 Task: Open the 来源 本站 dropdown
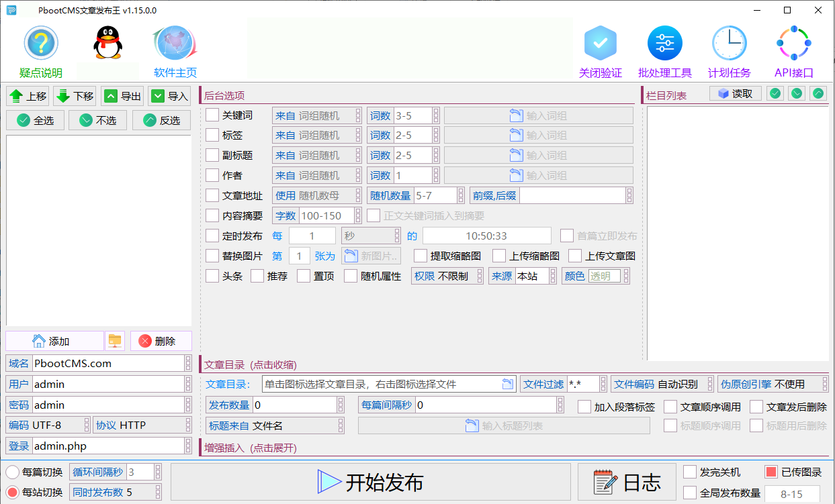(x=523, y=276)
